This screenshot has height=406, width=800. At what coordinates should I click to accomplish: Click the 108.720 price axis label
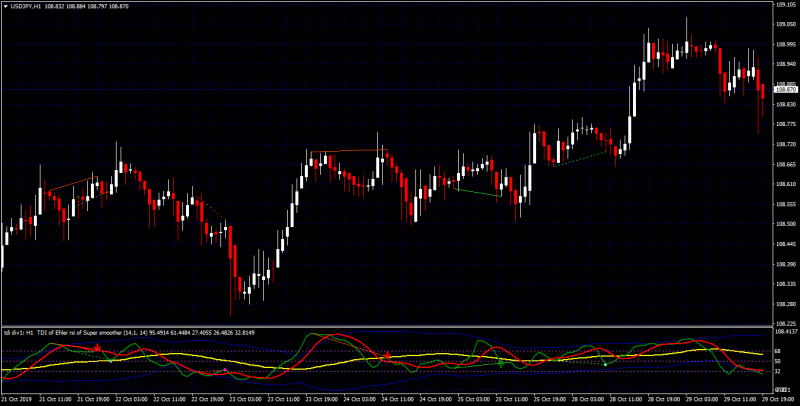(x=786, y=144)
